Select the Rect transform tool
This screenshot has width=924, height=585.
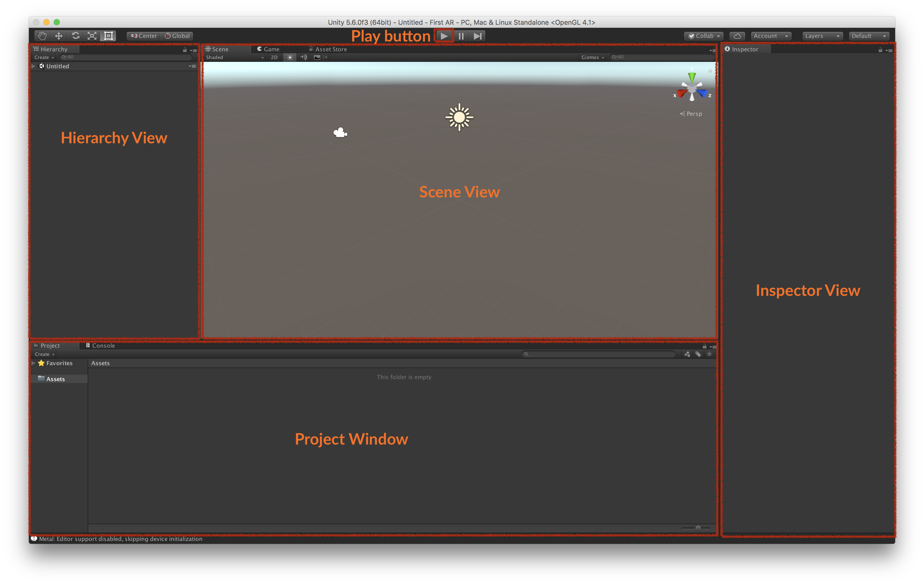(109, 36)
